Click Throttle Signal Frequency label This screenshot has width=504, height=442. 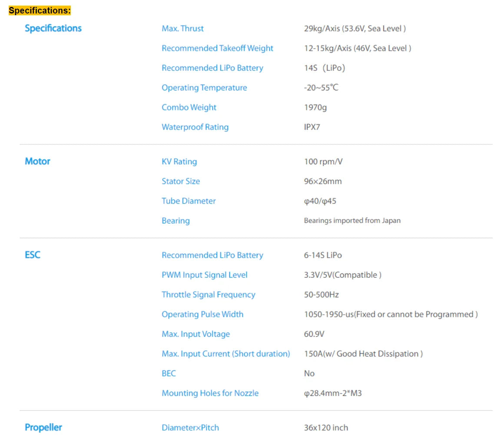click(x=208, y=295)
